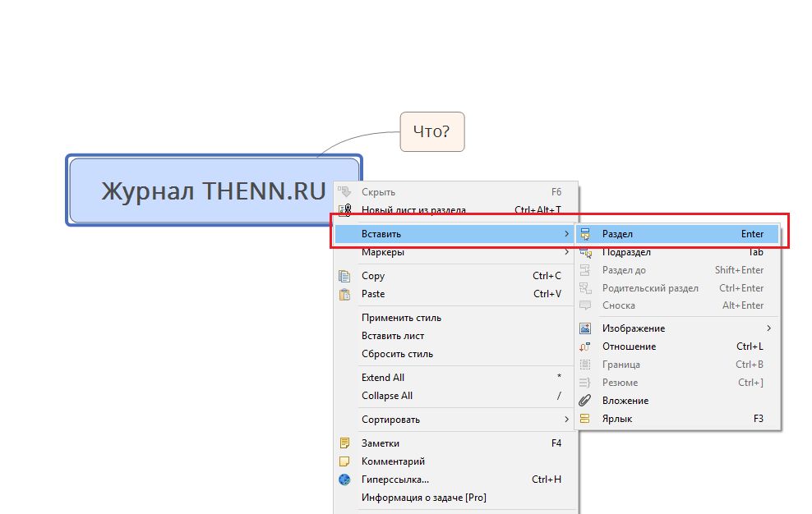Open the Сортировать menu entry
This screenshot has height=514, width=812.
(x=455, y=420)
